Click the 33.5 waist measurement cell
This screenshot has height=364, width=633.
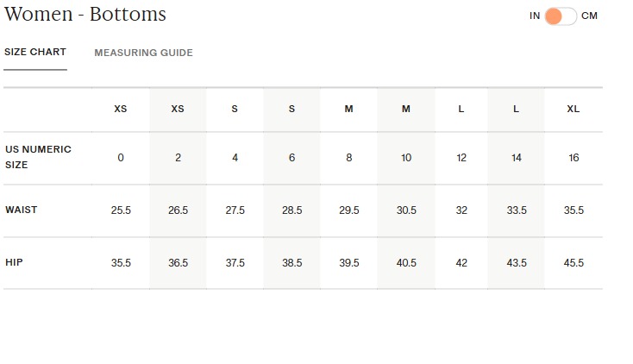[x=517, y=210]
